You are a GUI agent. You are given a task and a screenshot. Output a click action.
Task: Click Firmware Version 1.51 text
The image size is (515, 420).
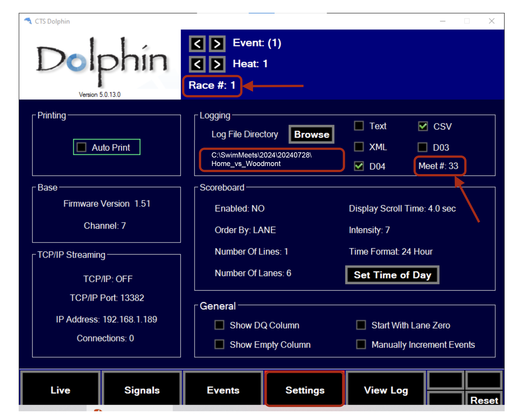pyautogui.click(x=107, y=204)
